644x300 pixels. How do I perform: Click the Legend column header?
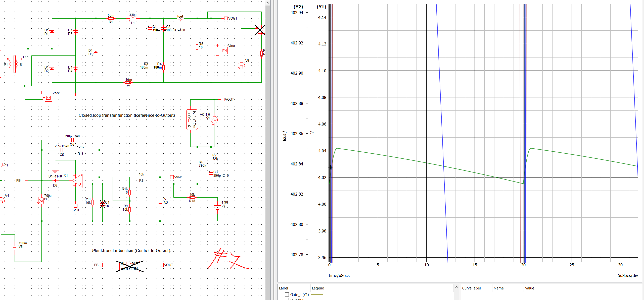coord(318,288)
